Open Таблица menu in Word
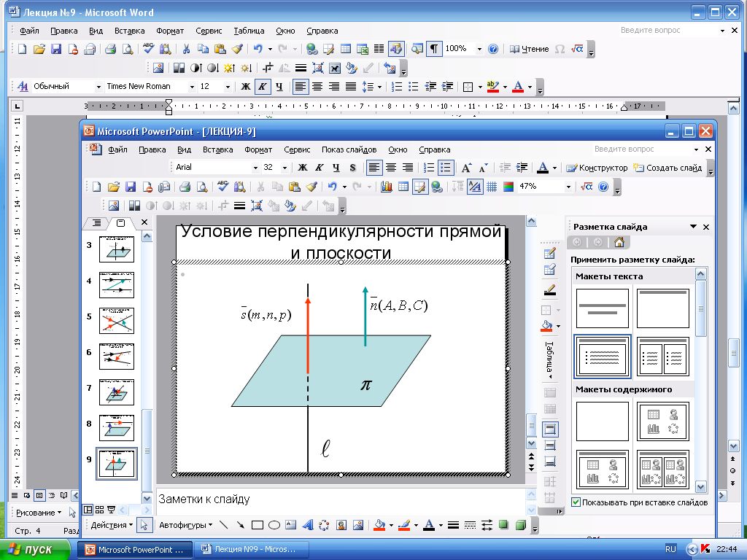The image size is (747, 560). [x=249, y=31]
